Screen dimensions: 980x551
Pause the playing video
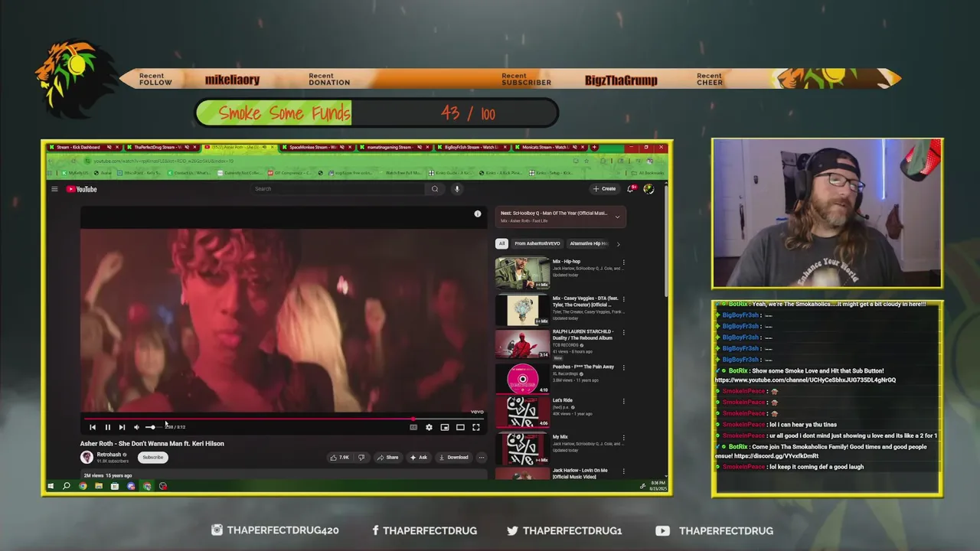tap(107, 427)
